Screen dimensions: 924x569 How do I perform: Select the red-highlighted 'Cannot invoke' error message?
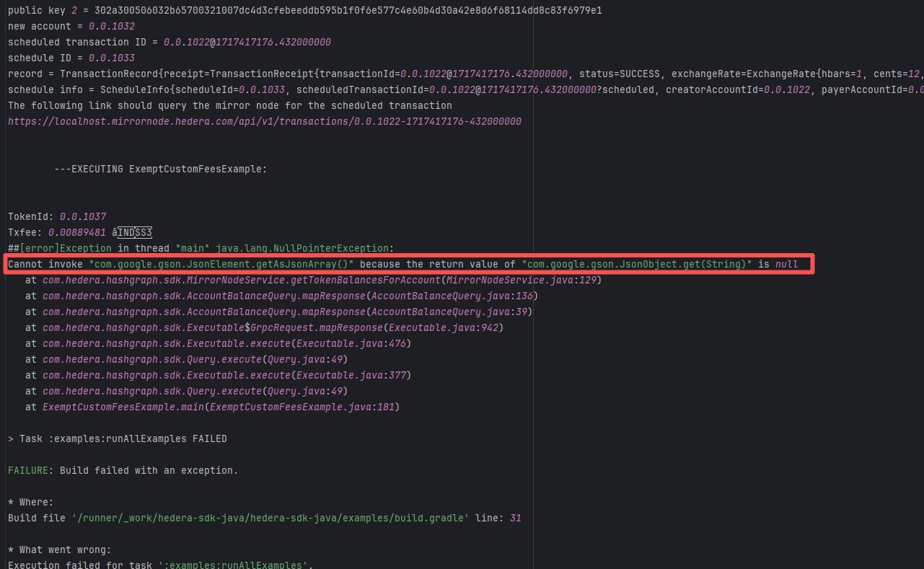point(404,264)
